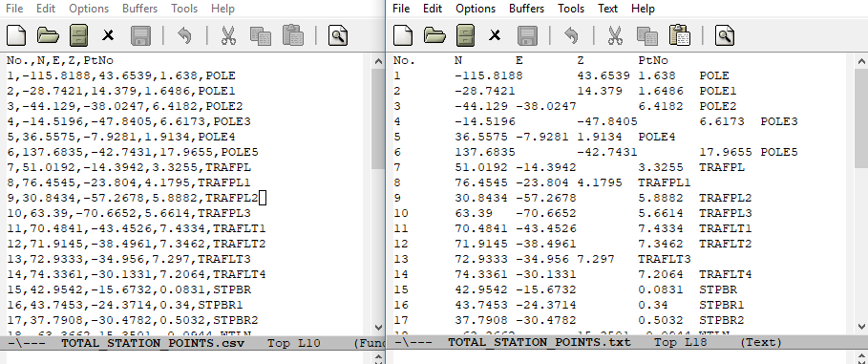Click STPBR1 label in right txt window
The image size is (868, 364).
tap(722, 305)
